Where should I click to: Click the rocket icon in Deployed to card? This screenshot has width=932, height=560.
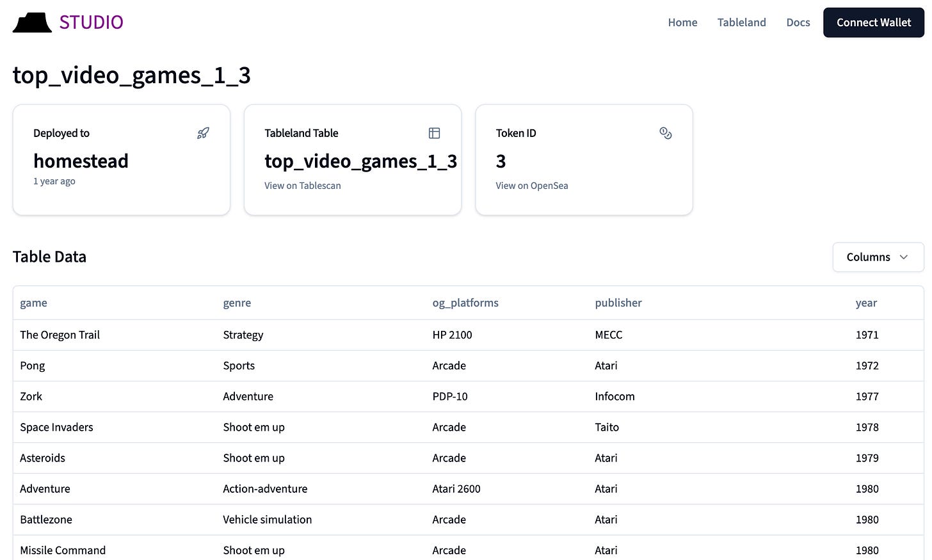pos(203,133)
